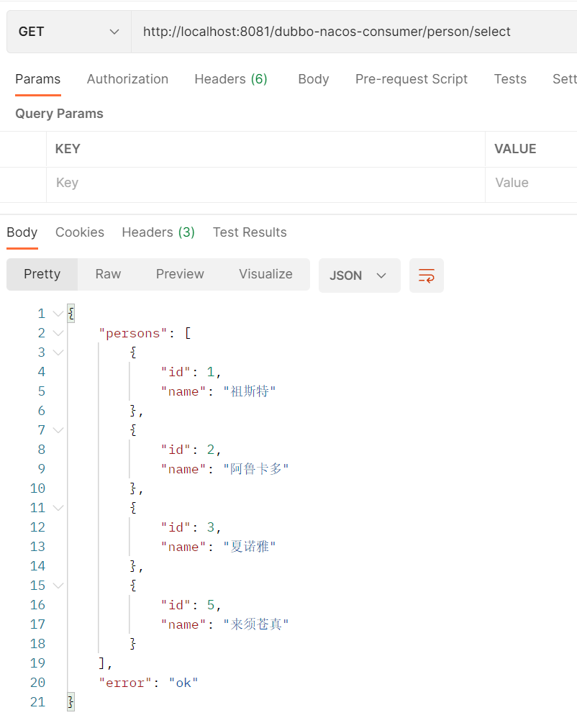Collapse the object at line 3
Screen dimensions: 577x728
58,353
